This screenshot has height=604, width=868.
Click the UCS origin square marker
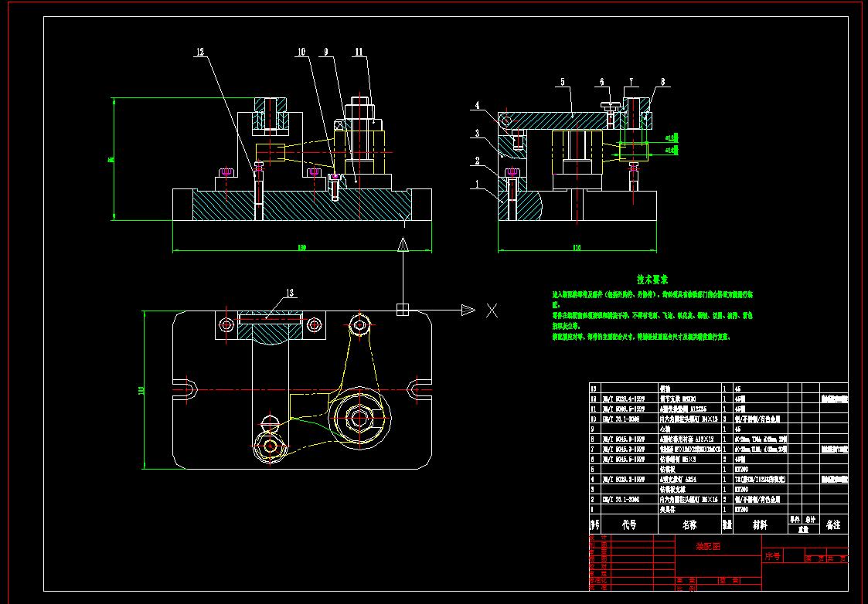[x=403, y=310]
